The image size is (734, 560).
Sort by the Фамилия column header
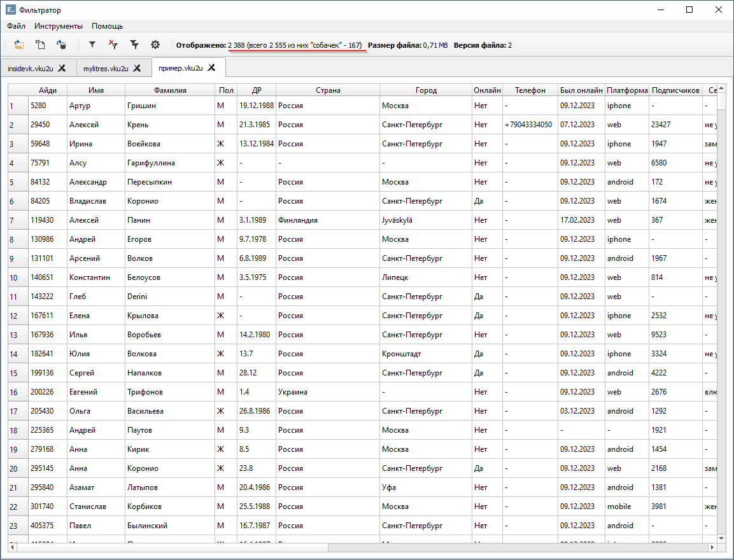pos(170,90)
